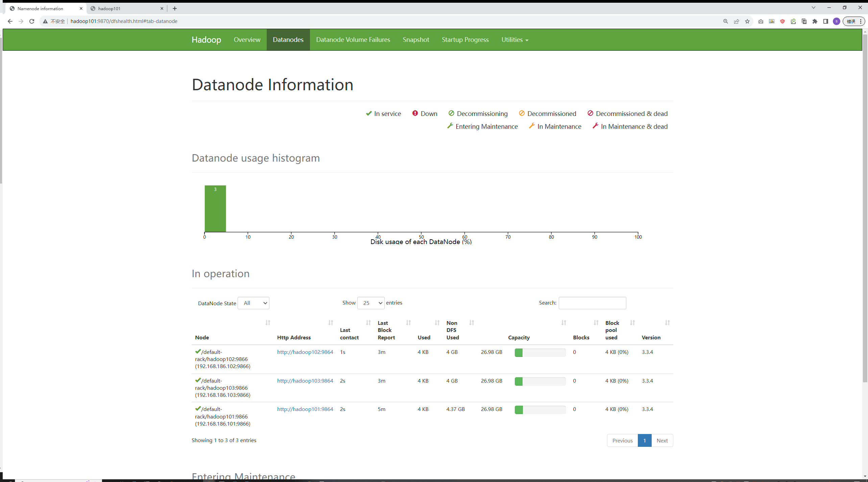Click the In Maintenance status icon
Screen dimensions: 868x482
click(530, 126)
